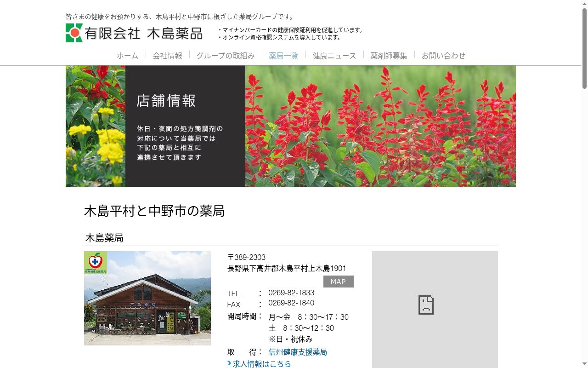588x368 pixels.
Task: Click the 木島薬品 company logo icon
Action: click(74, 33)
